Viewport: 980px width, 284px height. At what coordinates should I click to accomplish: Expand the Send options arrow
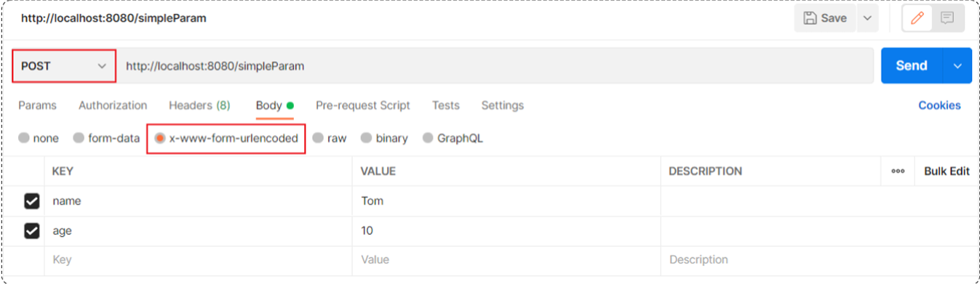pos(957,66)
